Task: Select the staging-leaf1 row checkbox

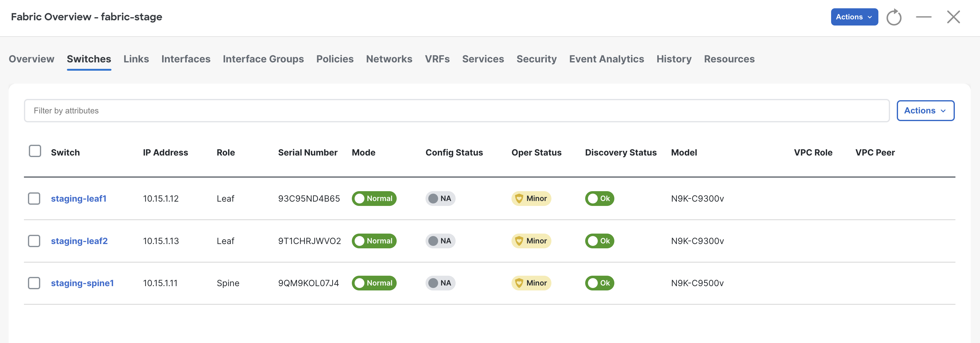Action: [34, 199]
